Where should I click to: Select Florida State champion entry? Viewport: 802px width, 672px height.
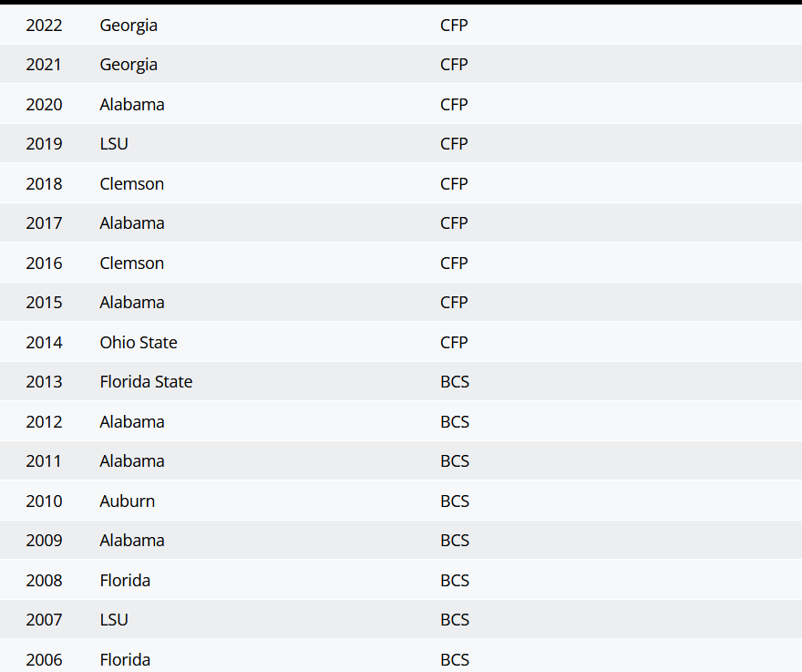pyautogui.click(x=146, y=382)
